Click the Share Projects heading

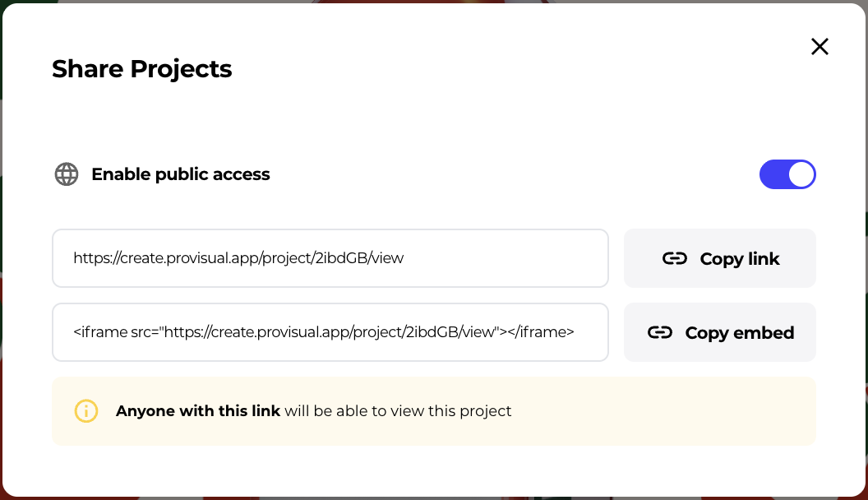[141, 69]
